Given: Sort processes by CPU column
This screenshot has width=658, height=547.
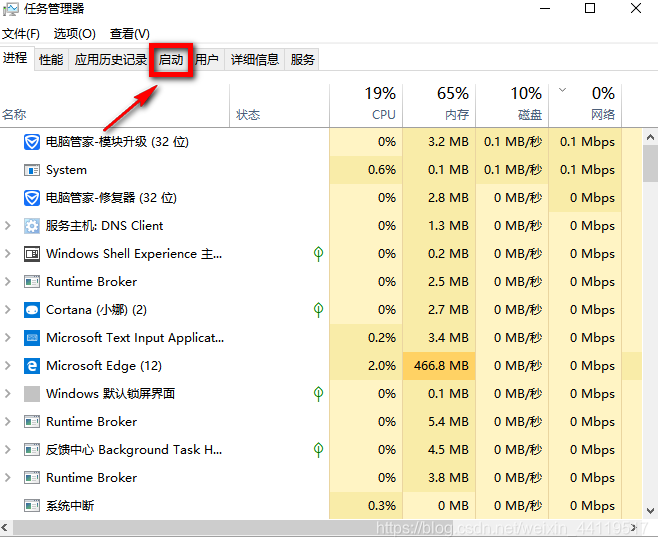Looking at the screenshot, I should pos(366,106).
